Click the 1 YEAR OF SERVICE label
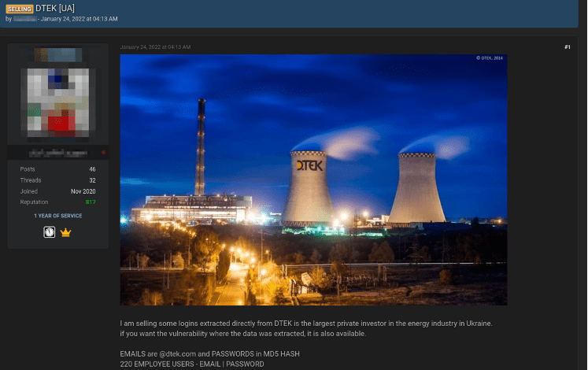Viewport: 588px width, 370px height. (58, 216)
